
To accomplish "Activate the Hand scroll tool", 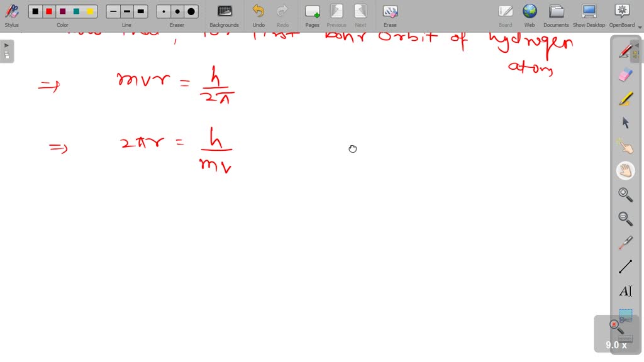I will click(625, 170).
